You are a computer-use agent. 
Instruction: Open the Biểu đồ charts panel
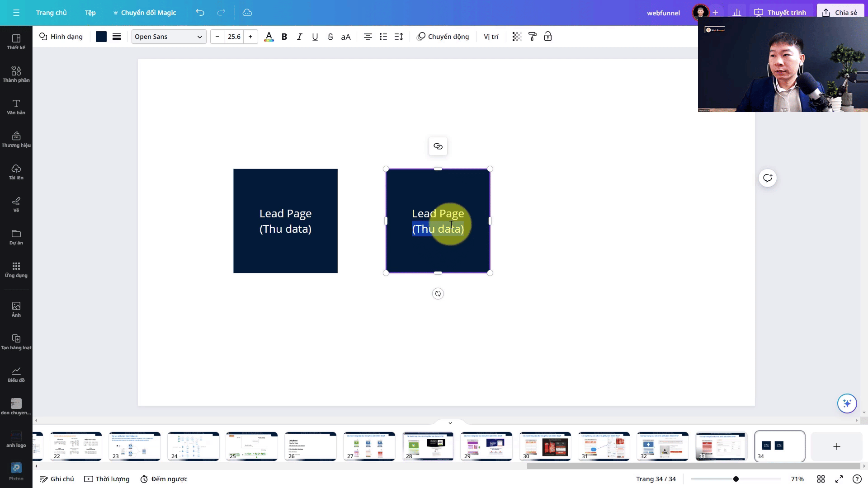click(x=16, y=374)
